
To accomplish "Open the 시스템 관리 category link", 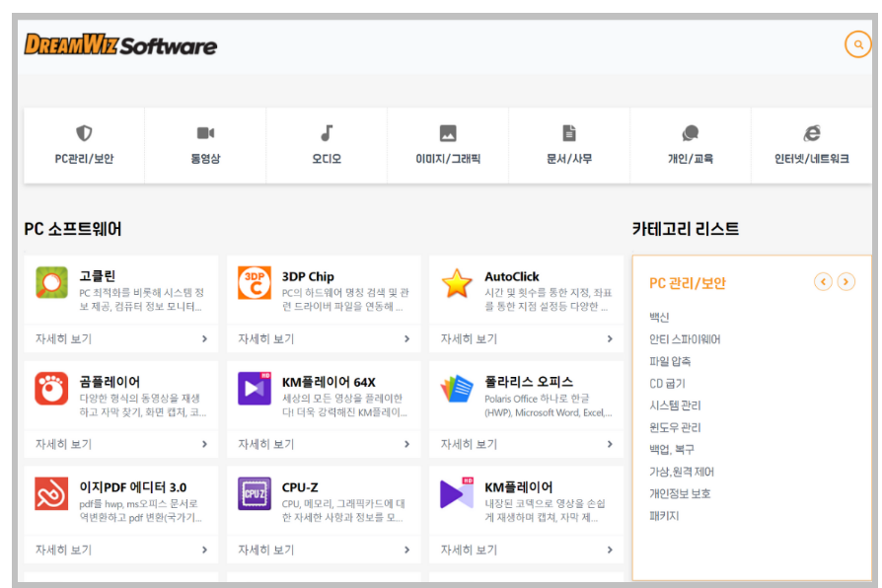I will (675, 405).
